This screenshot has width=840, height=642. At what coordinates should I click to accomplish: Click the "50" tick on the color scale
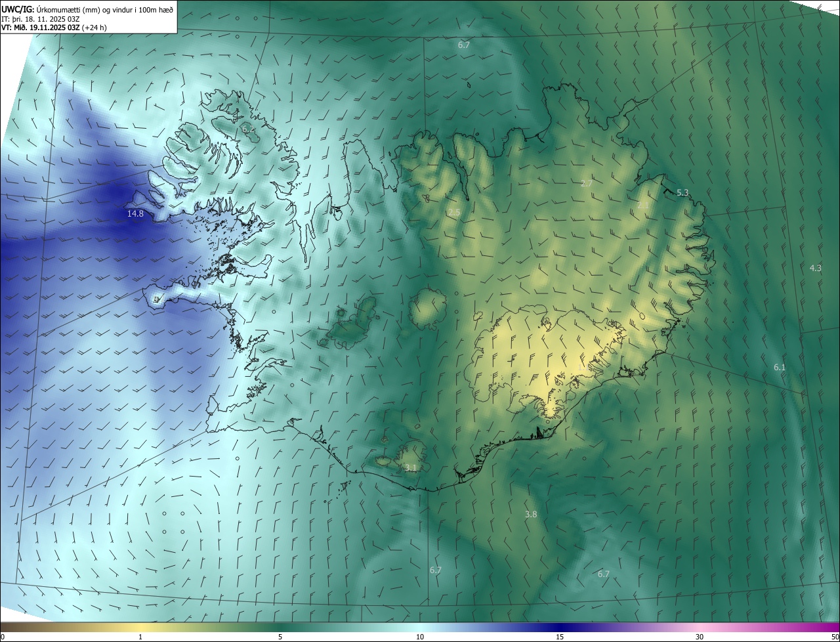click(835, 637)
